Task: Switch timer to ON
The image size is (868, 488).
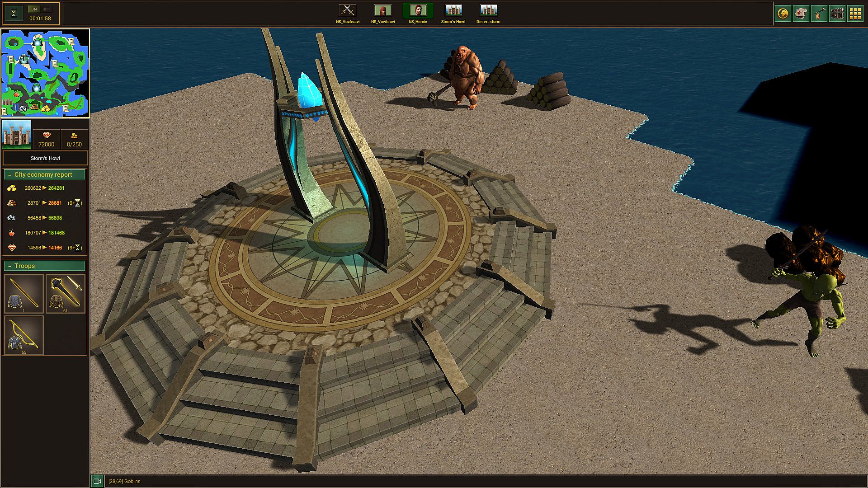Action: (x=34, y=9)
